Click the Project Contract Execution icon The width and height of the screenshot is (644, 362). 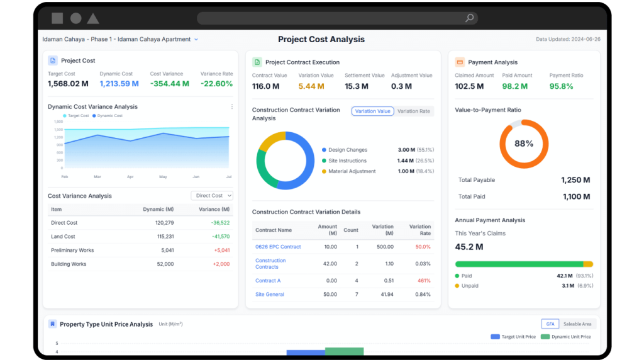[257, 62]
